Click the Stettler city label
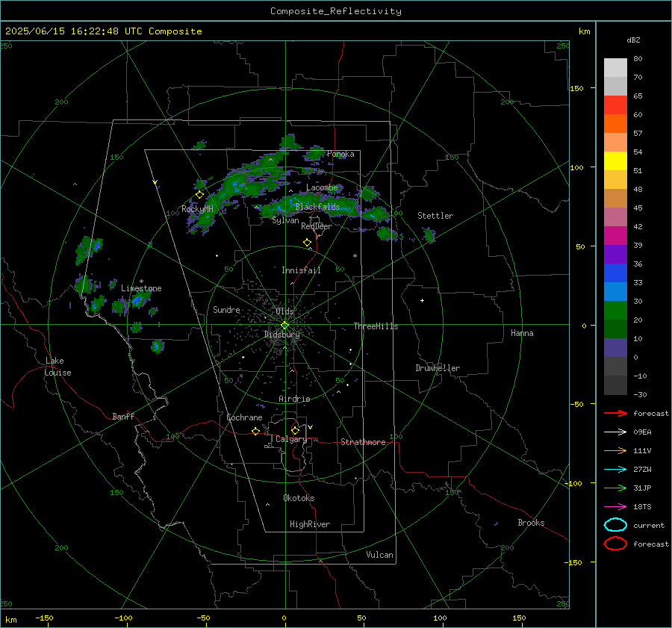The width and height of the screenshot is (672, 628). 435,216
